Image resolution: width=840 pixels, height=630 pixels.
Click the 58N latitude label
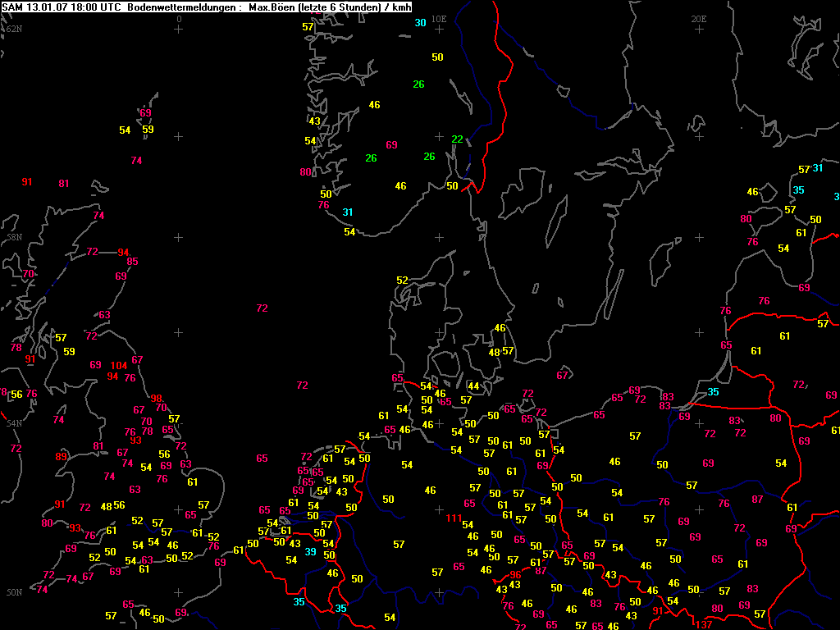13,237
